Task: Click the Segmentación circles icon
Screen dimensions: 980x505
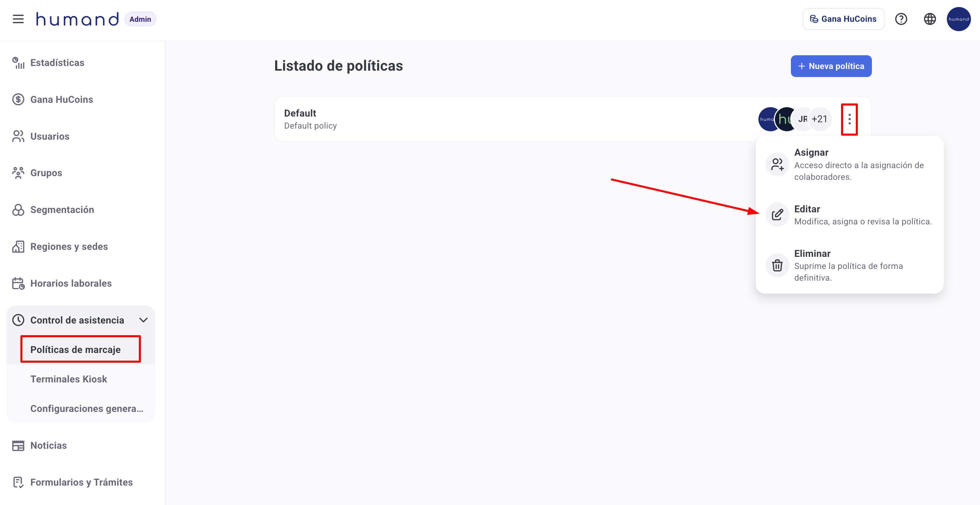Action: pos(18,210)
